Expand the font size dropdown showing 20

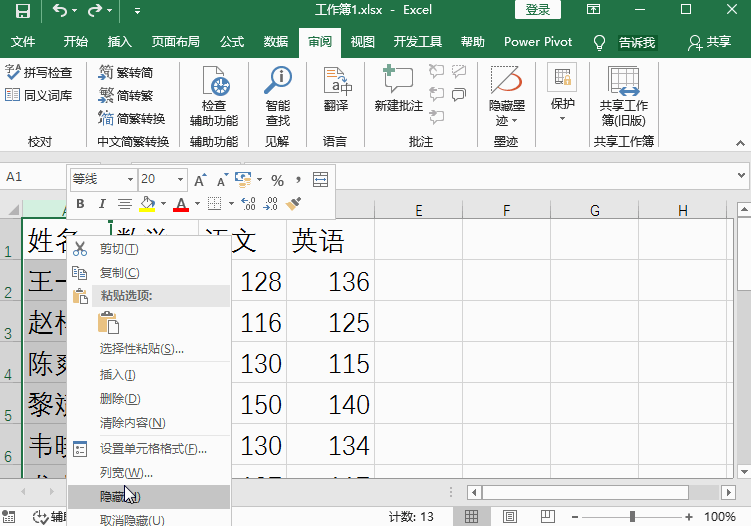pos(181,180)
